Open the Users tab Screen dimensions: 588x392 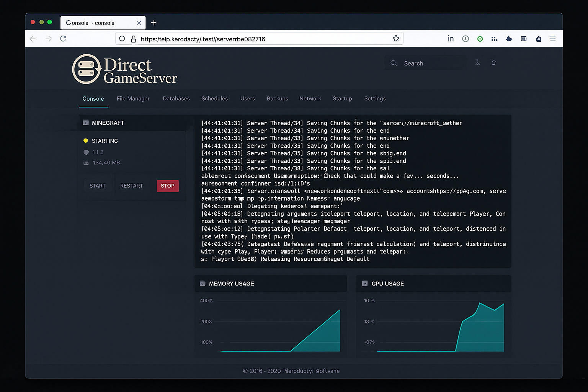(x=248, y=99)
